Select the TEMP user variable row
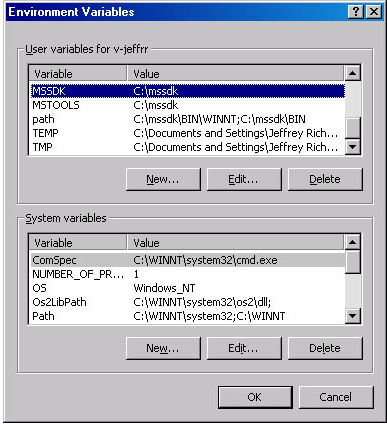This screenshot has height=424, width=387. 188,133
